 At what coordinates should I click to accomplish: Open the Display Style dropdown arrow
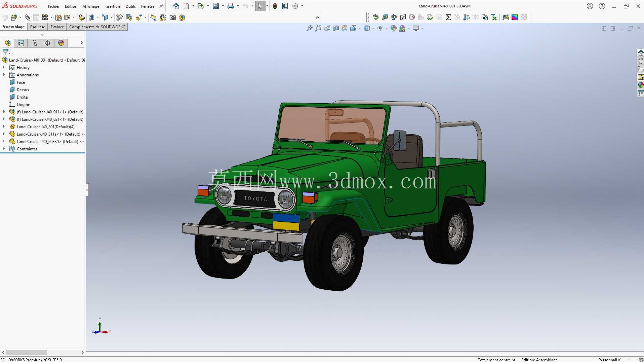[373, 29]
